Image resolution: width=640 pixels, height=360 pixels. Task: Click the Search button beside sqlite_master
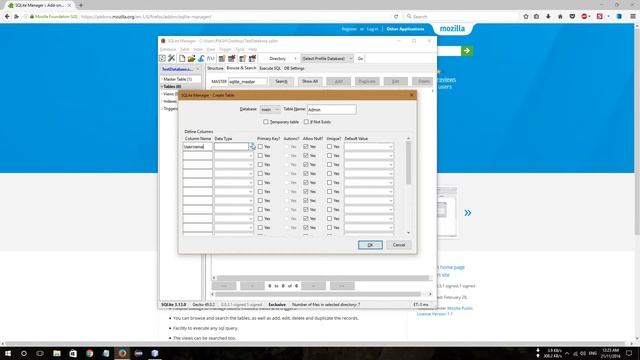coord(281,81)
